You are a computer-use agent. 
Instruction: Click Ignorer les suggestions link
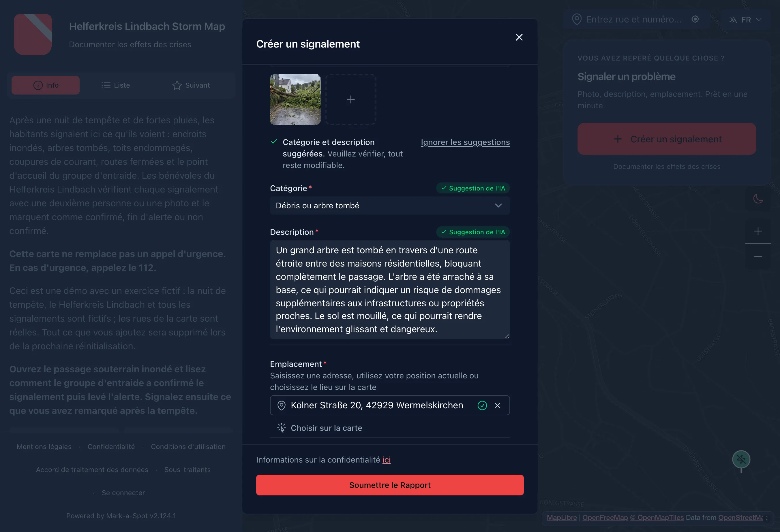[465, 142]
